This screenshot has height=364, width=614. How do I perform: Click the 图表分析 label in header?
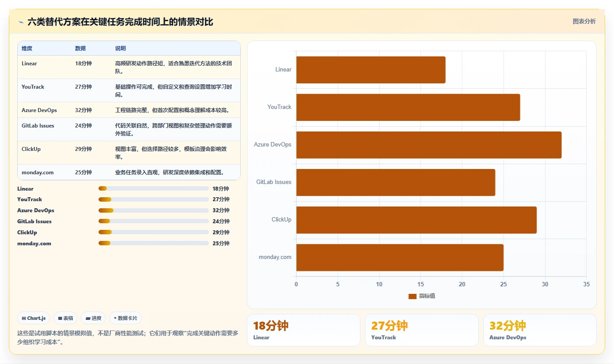tap(584, 21)
